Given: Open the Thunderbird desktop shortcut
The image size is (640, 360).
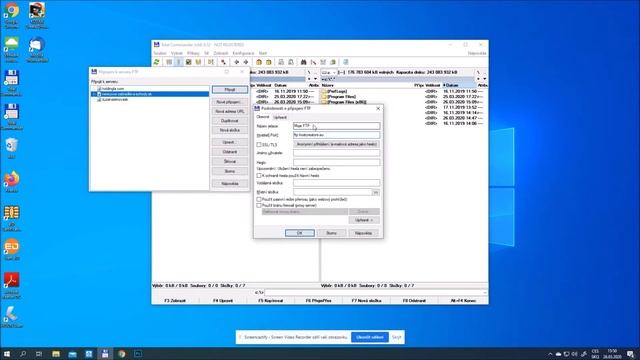Looking at the screenshot, I should click(x=37, y=48).
